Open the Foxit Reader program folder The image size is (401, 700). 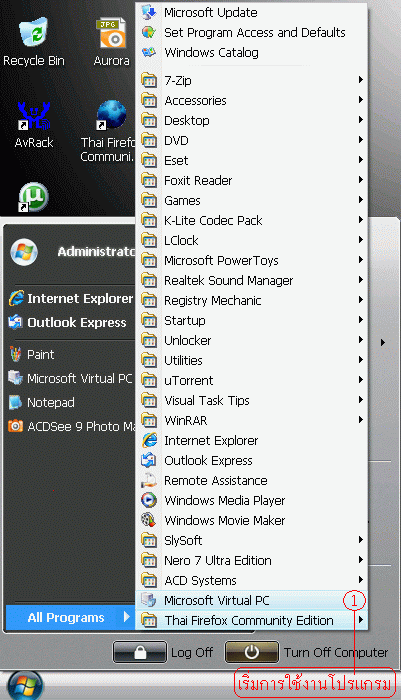click(251, 180)
